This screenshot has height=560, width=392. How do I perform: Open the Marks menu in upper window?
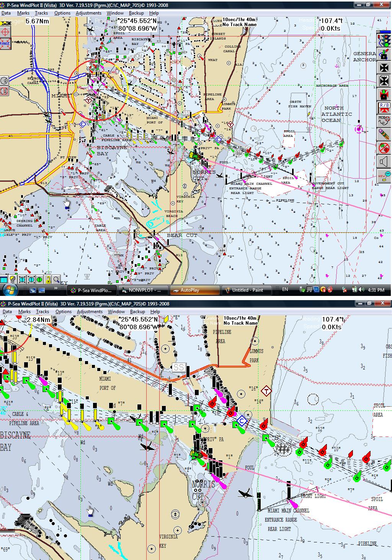click(23, 13)
